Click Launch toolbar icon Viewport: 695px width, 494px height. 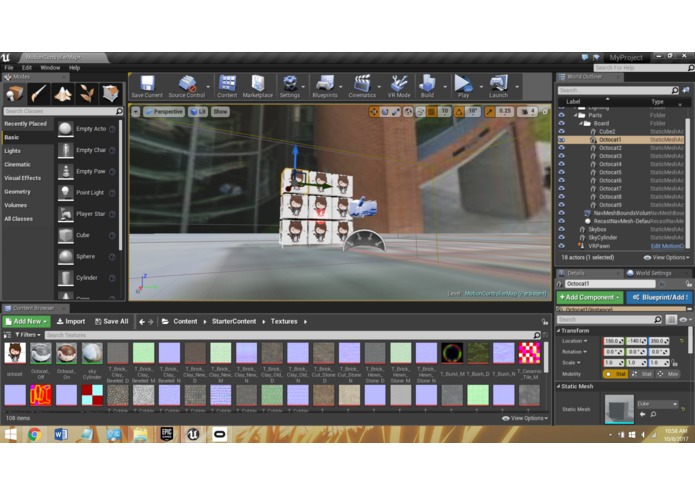coord(499,86)
